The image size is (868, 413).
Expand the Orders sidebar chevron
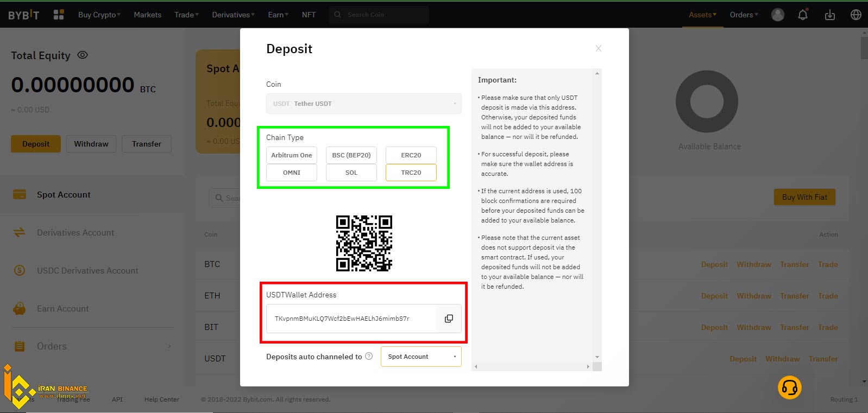pyautogui.click(x=169, y=346)
